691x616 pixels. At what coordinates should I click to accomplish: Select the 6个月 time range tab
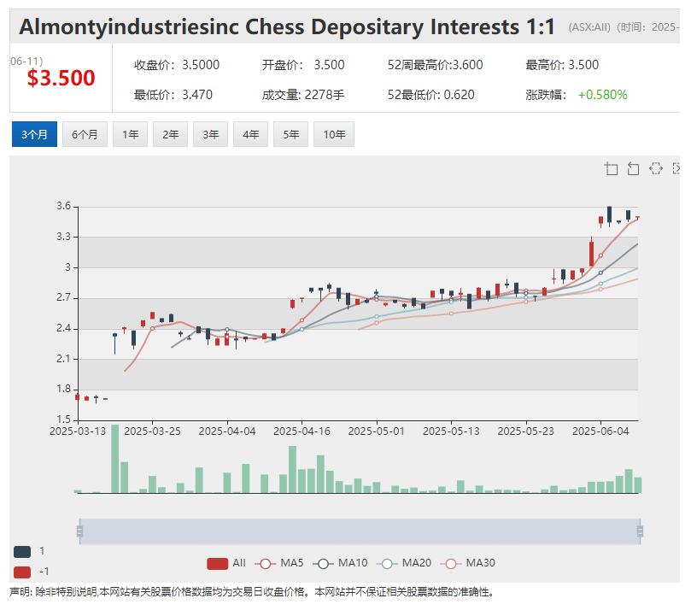click(85, 134)
